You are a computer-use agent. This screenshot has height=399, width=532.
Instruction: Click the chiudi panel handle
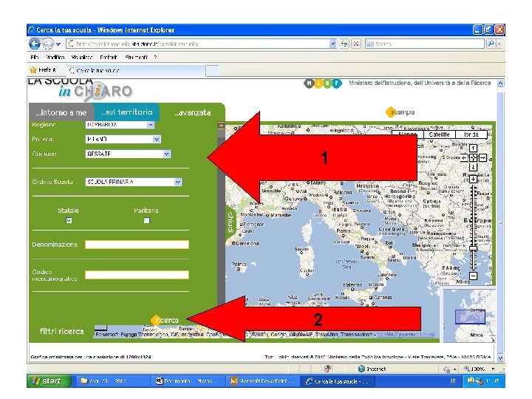[231, 222]
